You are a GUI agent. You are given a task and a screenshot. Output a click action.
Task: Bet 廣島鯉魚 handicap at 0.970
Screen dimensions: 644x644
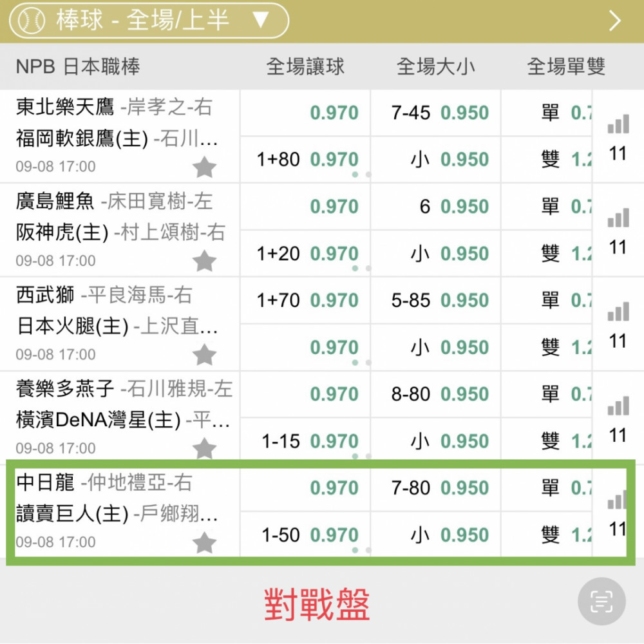[305, 206]
